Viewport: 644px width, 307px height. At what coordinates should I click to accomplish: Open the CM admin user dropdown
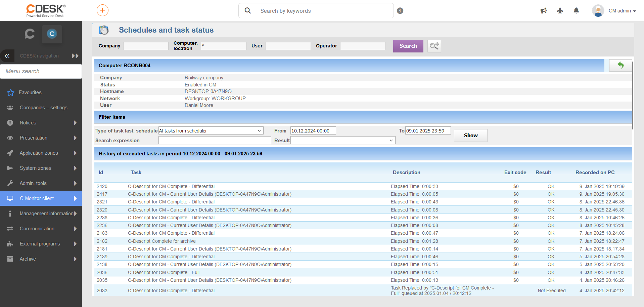click(x=622, y=11)
